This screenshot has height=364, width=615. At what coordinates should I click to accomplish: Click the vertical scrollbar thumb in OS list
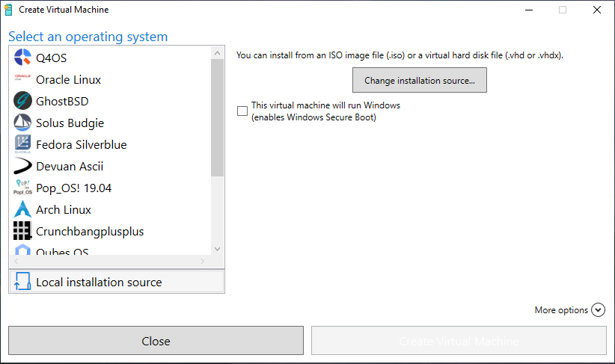coord(217,117)
